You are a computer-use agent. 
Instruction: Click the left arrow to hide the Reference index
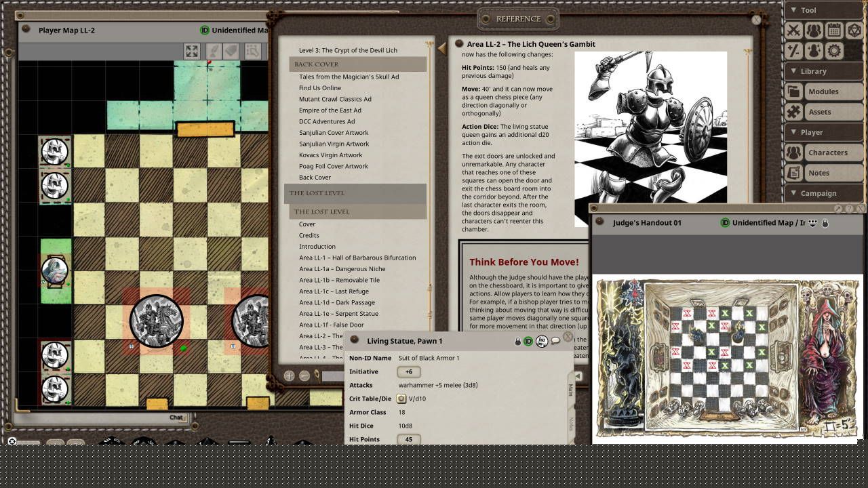pyautogui.click(x=441, y=48)
